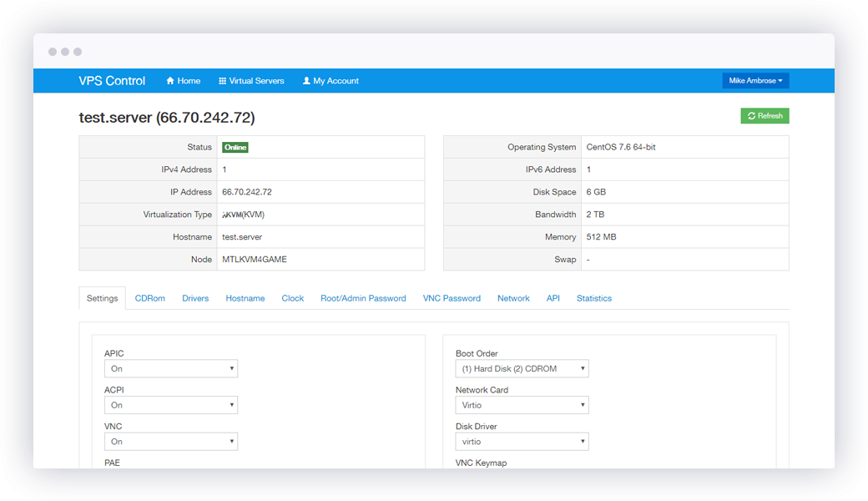Image resolution: width=868 pixels, height=501 pixels.
Task: Click the MTLKVM4GAME node field
Action: 255,259
